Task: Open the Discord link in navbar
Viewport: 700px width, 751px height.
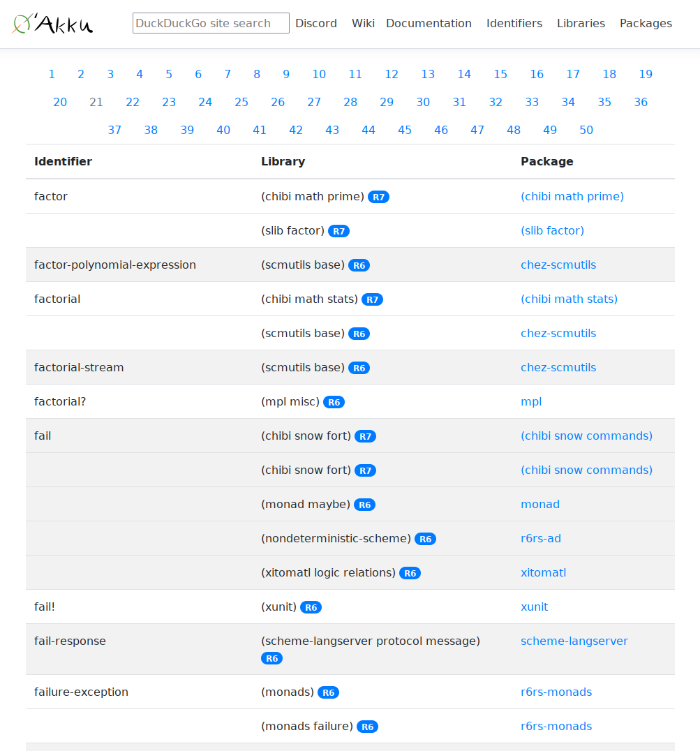Action: (316, 23)
